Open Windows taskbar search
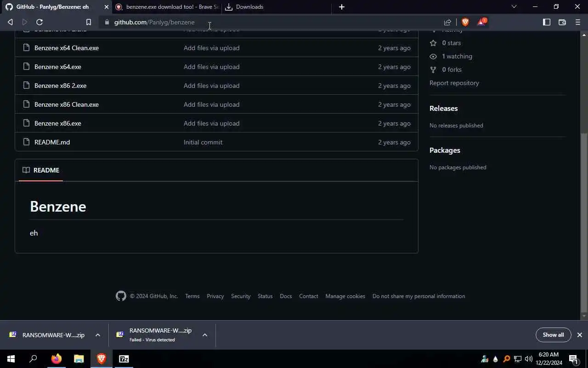 click(x=33, y=359)
